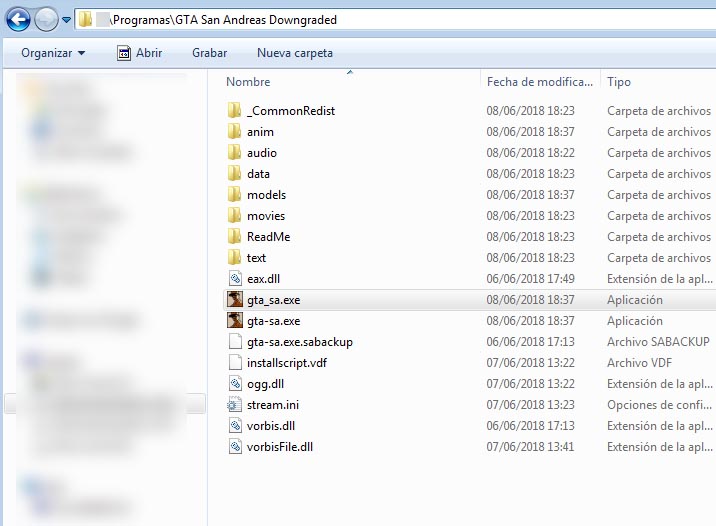
Task: Open the recent locations dropdown arrow
Action: point(67,20)
